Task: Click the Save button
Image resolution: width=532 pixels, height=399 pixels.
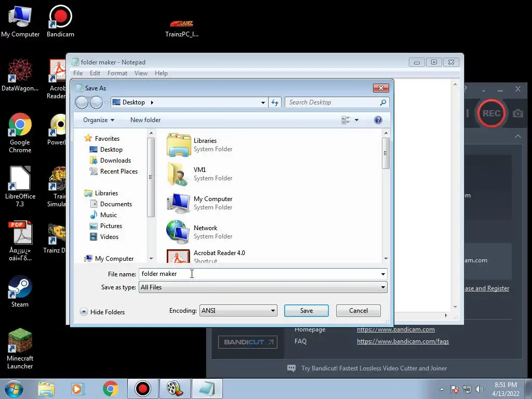Action: (x=307, y=311)
